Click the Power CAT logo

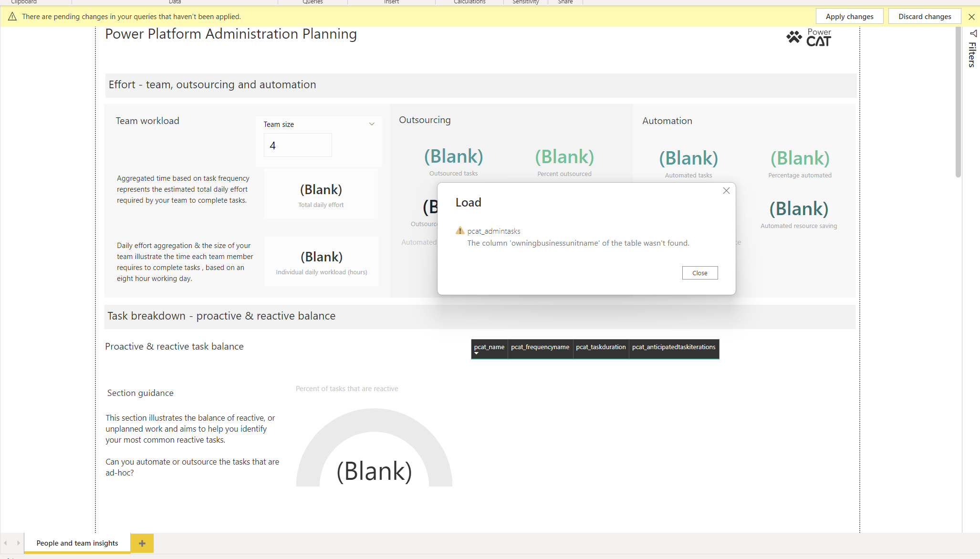[808, 37]
